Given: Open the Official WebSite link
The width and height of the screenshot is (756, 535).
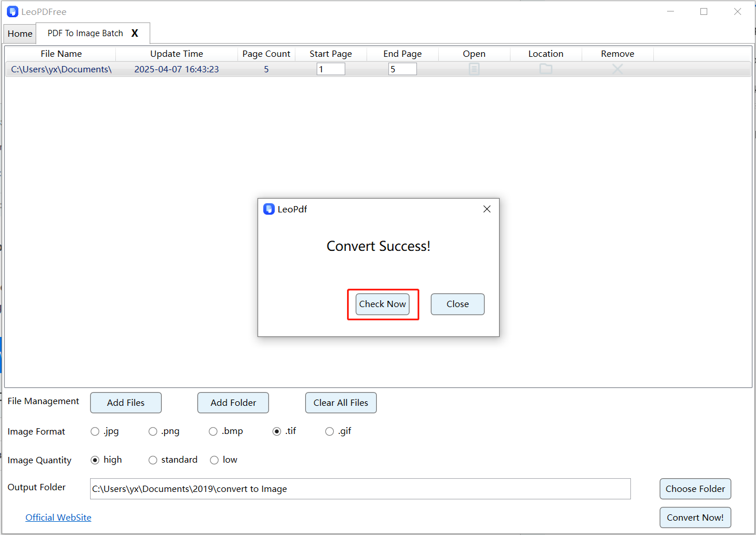Looking at the screenshot, I should pyautogui.click(x=59, y=518).
